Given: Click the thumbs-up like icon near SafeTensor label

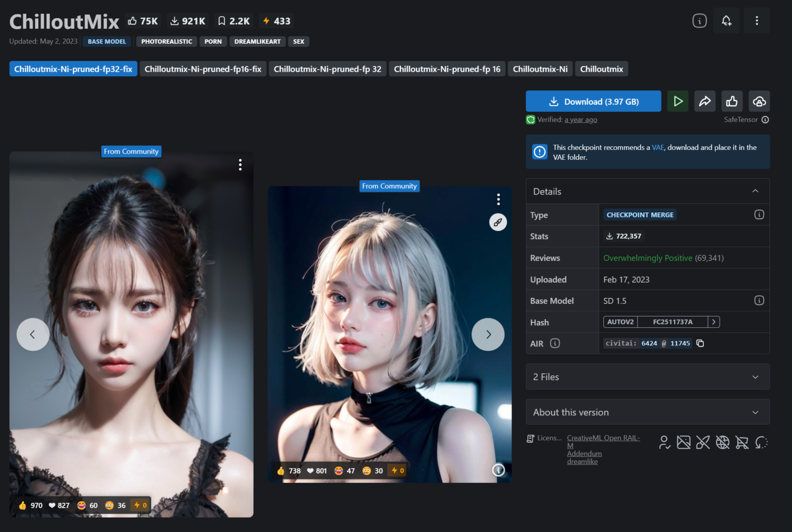Looking at the screenshot, I should click(x=732, y=101).
